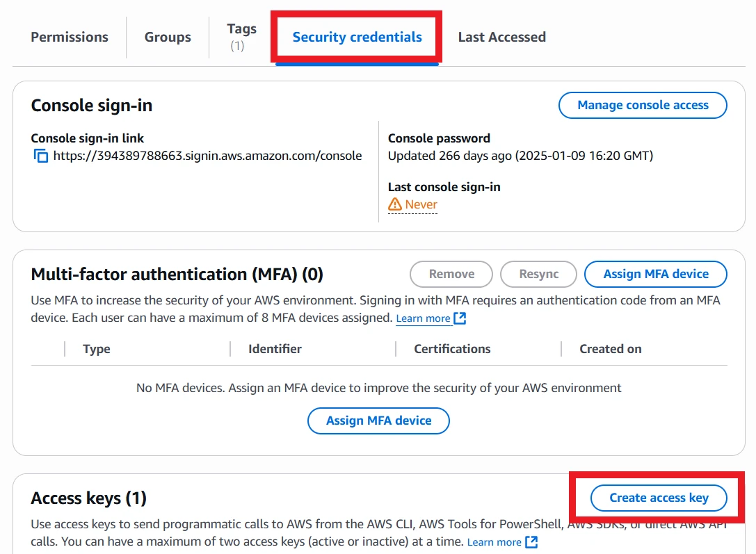Click the Manage console access button

[x=643, y=106]
